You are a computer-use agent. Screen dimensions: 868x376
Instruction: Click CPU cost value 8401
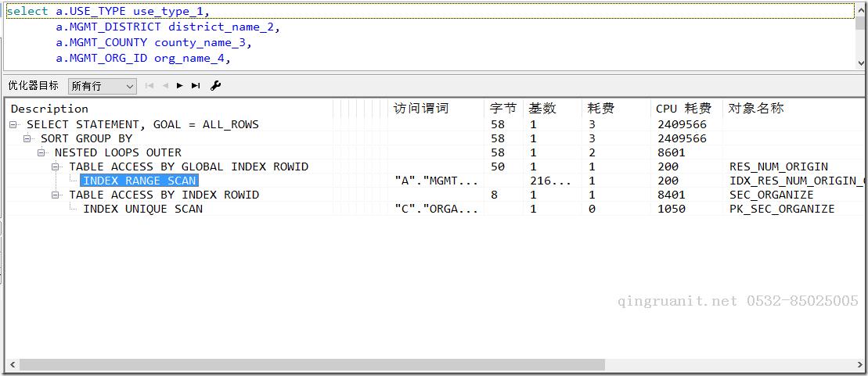tap(672, 195)
